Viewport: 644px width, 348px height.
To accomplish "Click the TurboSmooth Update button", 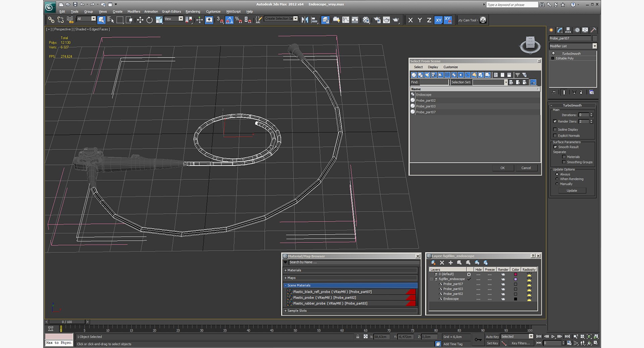I will 572,190.
